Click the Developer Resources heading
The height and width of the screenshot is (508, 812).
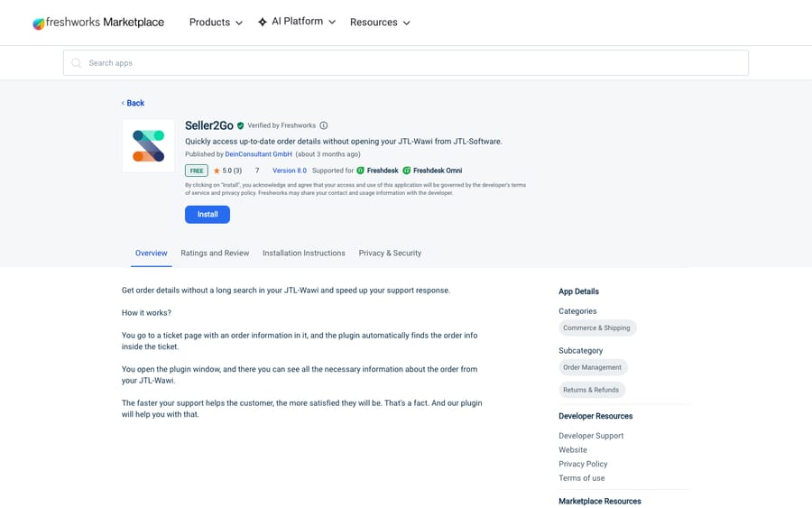point(595,416)
